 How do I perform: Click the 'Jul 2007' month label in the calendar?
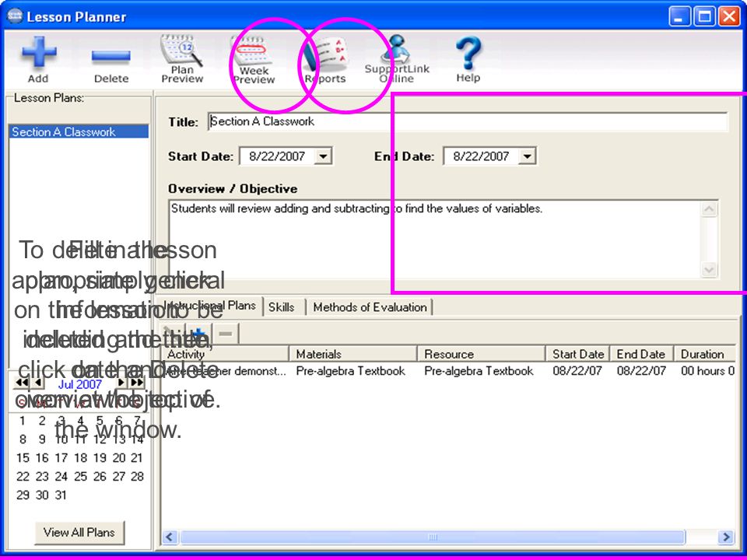click(79, 383)
